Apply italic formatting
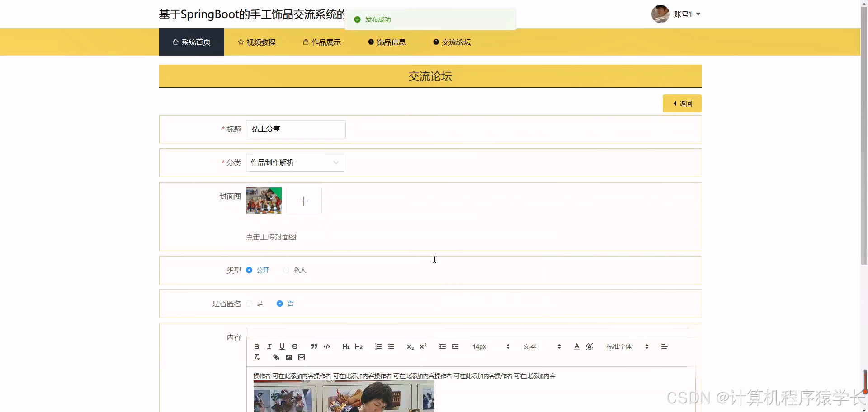The height and width of the screenshot is (412, 868). pos(269,346)
